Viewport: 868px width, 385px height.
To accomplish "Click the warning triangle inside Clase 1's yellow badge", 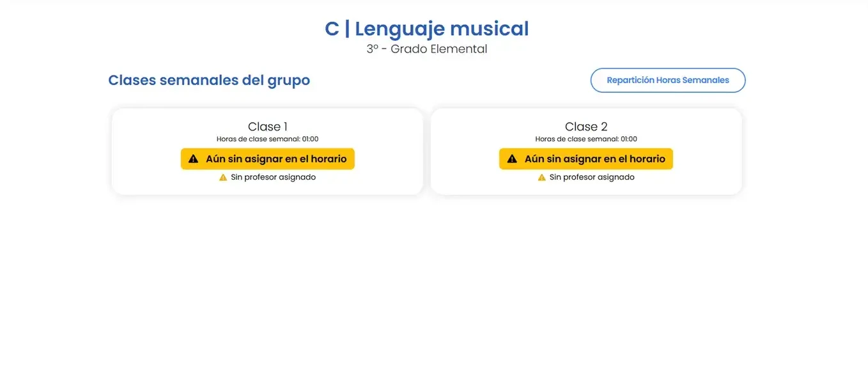I will click(193, 158).
